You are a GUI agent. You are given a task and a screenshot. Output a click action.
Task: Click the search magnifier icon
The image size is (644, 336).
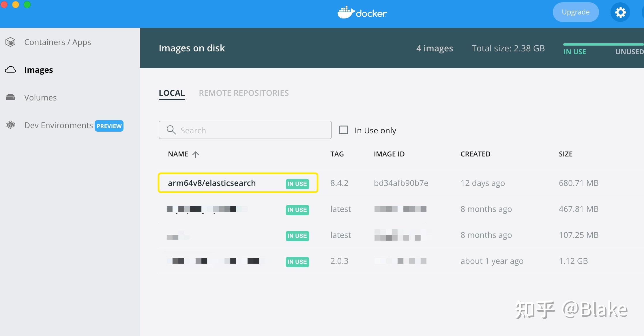[x=171, y=130]
